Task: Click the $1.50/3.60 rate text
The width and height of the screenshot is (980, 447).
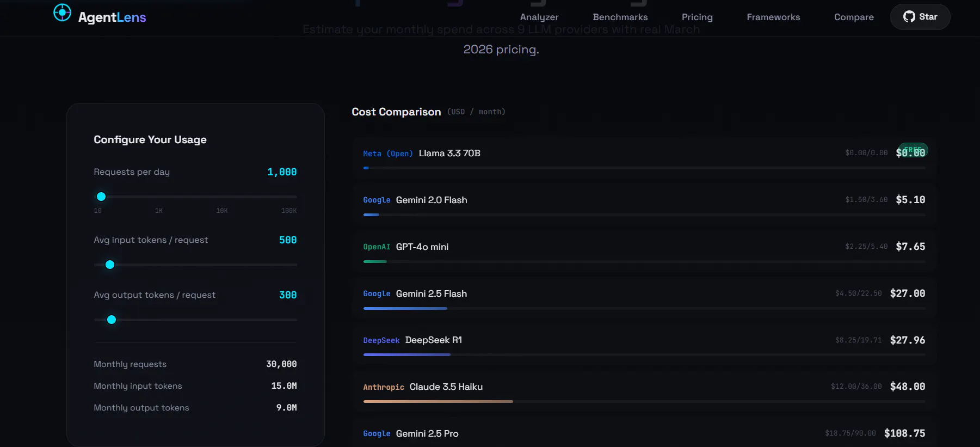Action: (866, 200)
